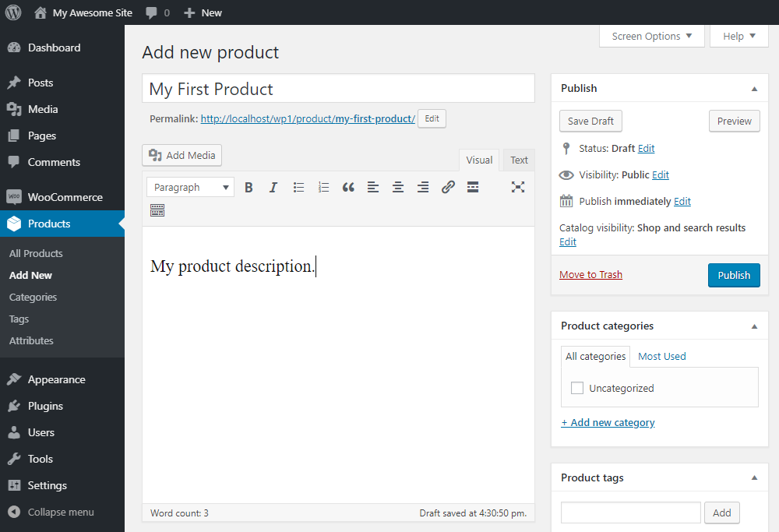Toggle italic formatting in editor toolbar
Viewport: 779px width, 532px height.
273,187
